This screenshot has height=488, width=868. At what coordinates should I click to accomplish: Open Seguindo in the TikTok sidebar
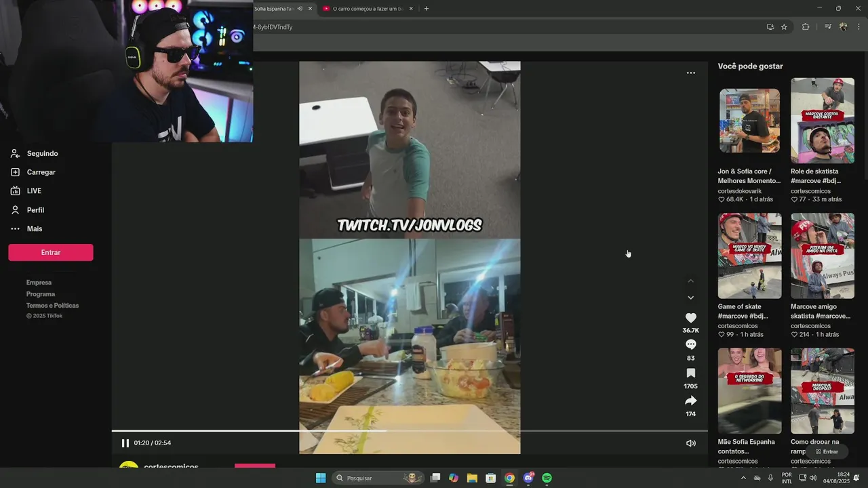42,154
